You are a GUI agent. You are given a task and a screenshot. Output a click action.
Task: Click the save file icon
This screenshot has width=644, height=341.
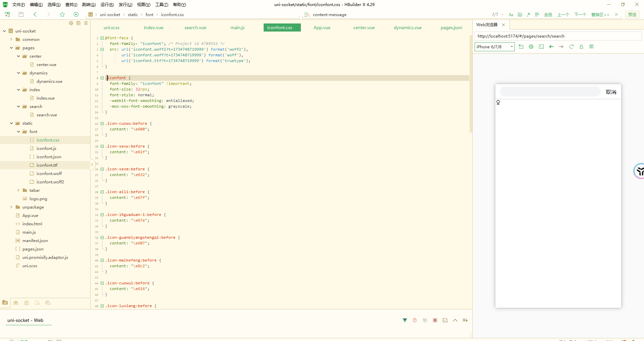(21, 14)
